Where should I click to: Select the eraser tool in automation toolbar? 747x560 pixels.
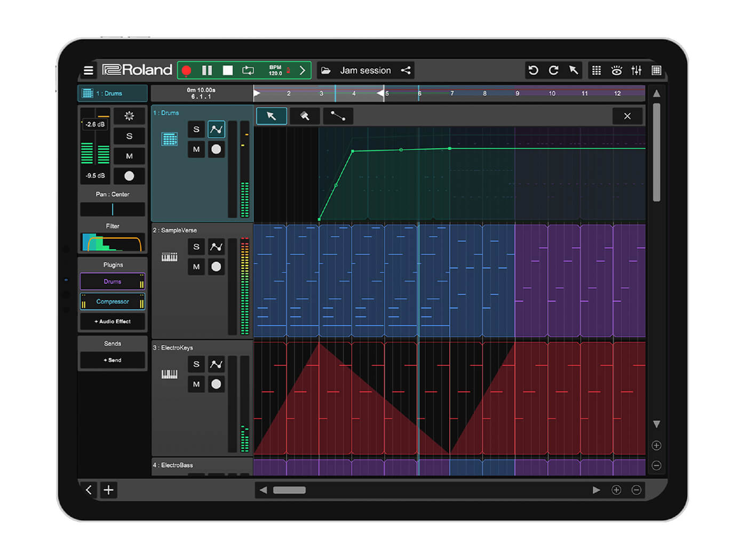click(305, 116)
